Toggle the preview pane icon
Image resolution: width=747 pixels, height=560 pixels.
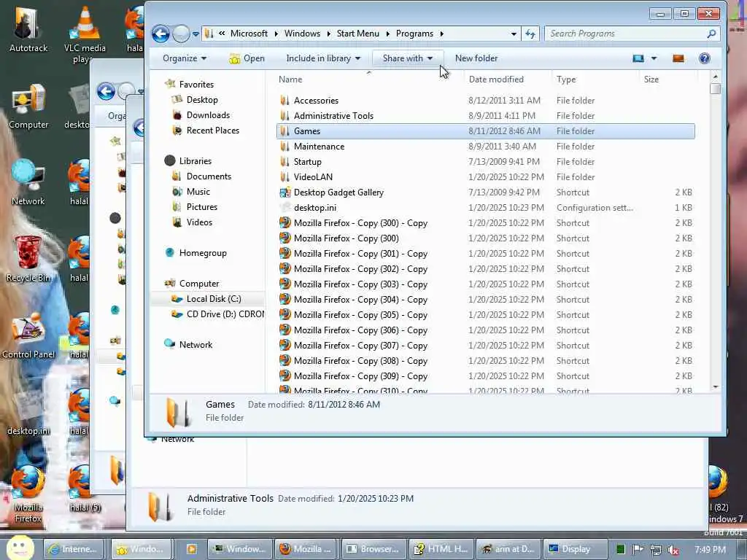678,58
